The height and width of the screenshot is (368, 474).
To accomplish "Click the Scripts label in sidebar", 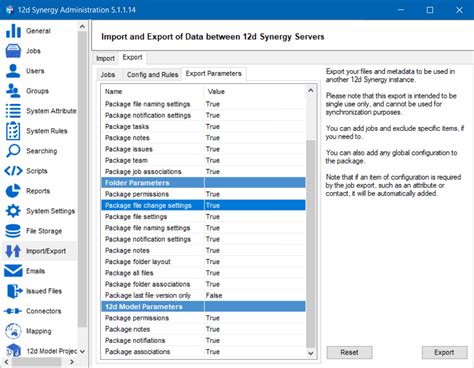I will point(37,171).
